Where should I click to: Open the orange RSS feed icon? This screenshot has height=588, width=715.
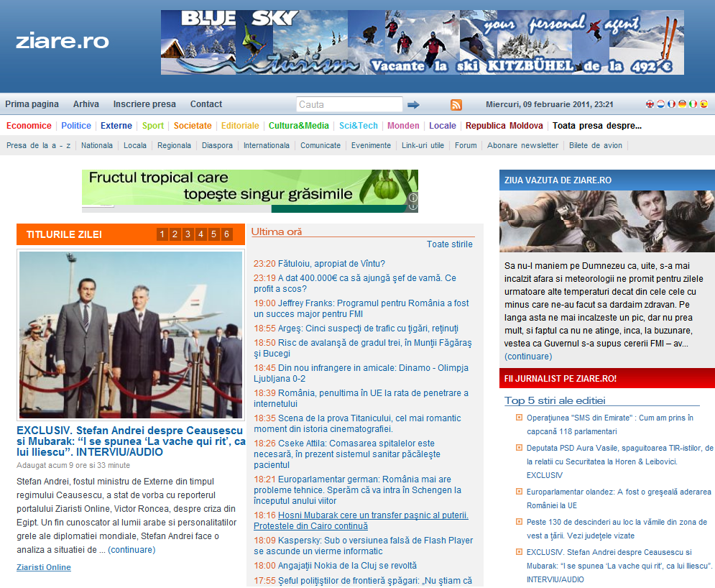coord(456,105)
